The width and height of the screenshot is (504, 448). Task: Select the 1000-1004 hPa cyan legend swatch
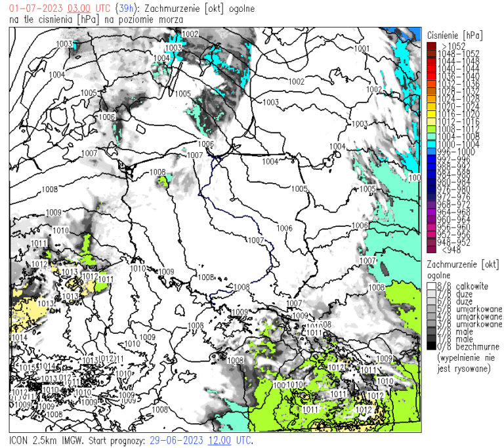(x=430, y=143)
